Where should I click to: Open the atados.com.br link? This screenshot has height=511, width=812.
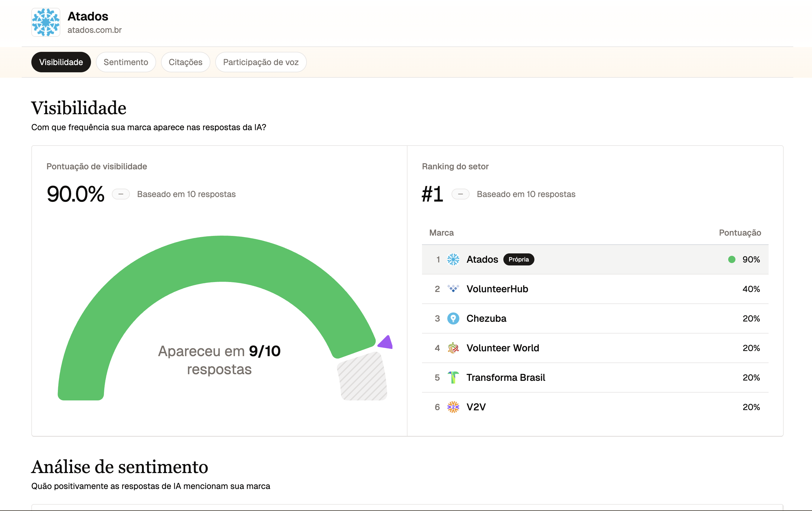tap(94, 30)
